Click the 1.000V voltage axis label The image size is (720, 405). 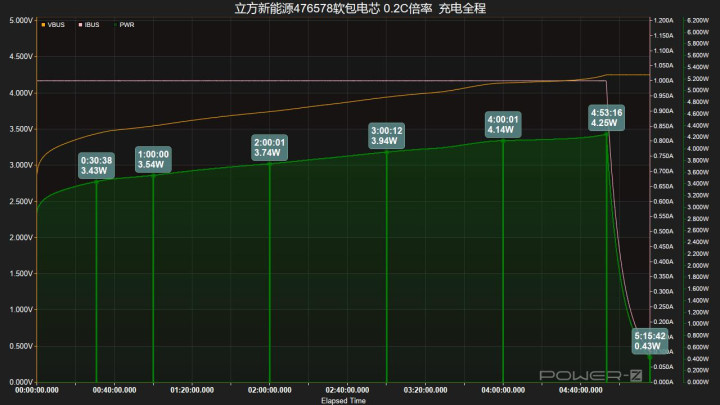pyautogui.click(x=21, y=309)
